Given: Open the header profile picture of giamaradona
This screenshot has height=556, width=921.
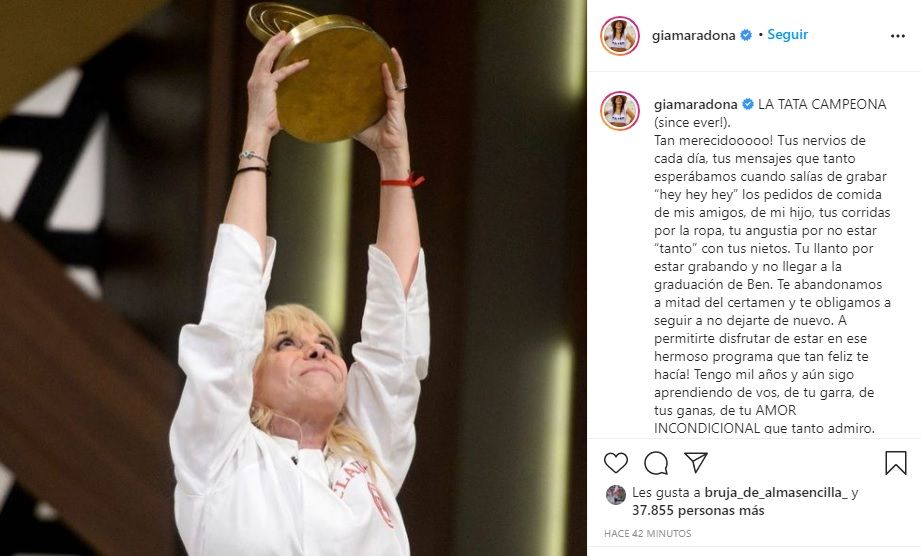Looking at the screenshot, I should pos(620,36).
